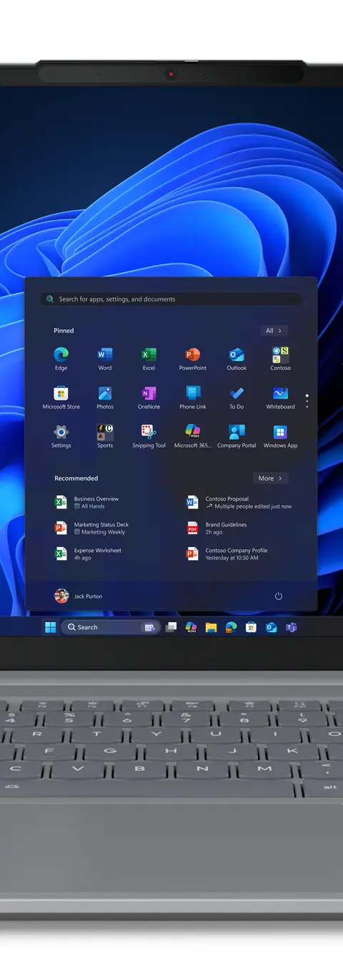Open Jack Purton account menu

point(79,596)
